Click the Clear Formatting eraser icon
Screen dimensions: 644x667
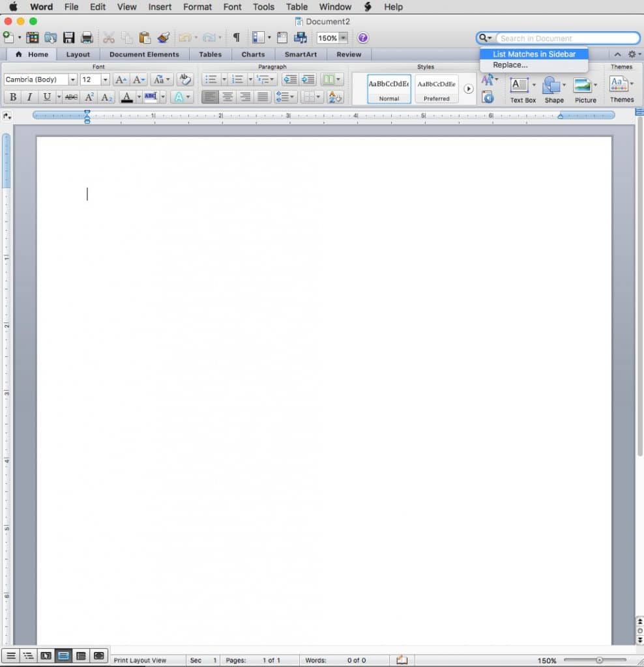(x=185, y=79)
